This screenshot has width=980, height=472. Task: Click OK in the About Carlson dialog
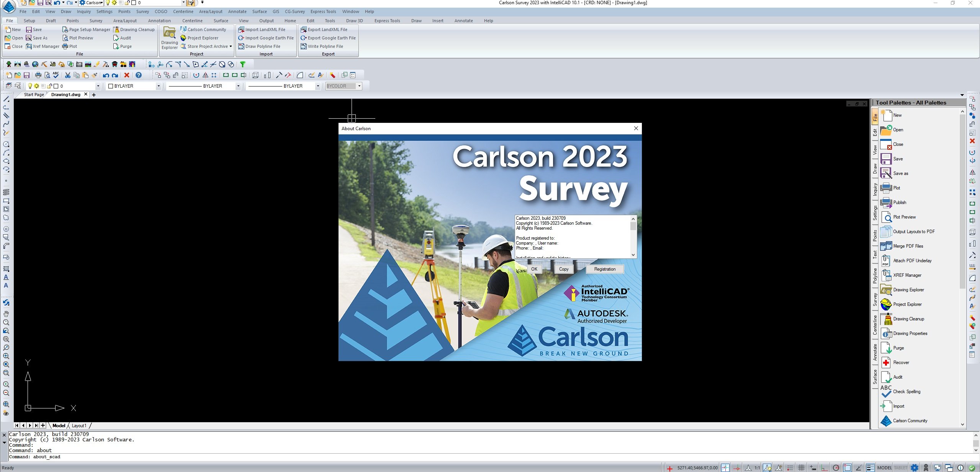pos(534,269)
